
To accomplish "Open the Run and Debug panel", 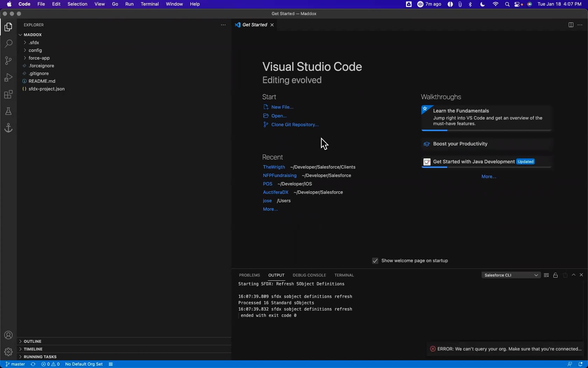I will [8, 77].
